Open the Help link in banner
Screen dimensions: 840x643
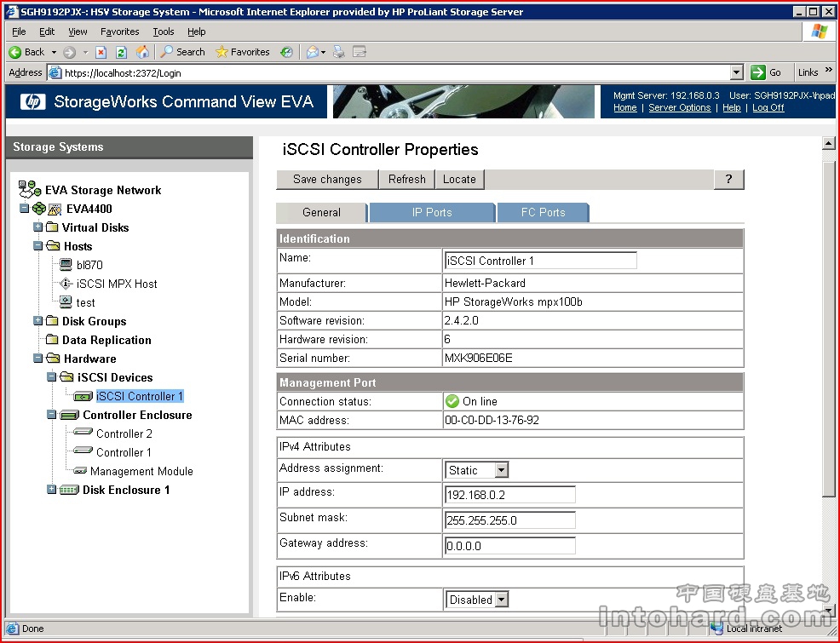point(732,107)
